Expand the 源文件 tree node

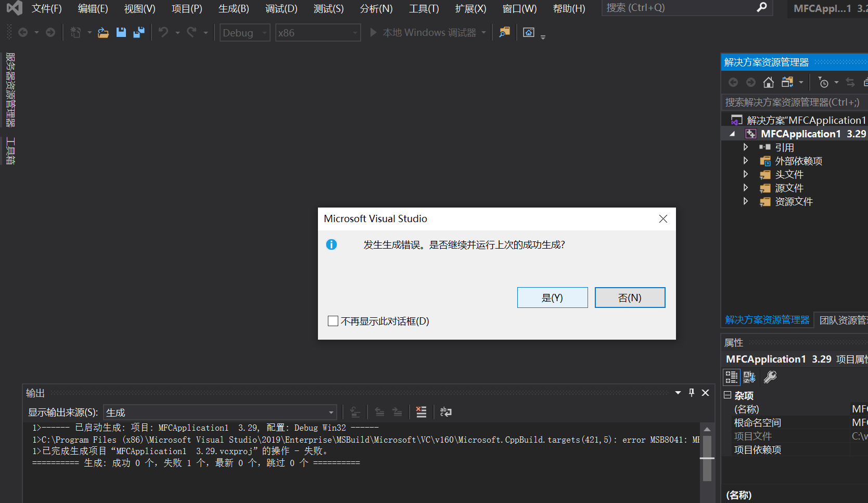tap(746, 188)
